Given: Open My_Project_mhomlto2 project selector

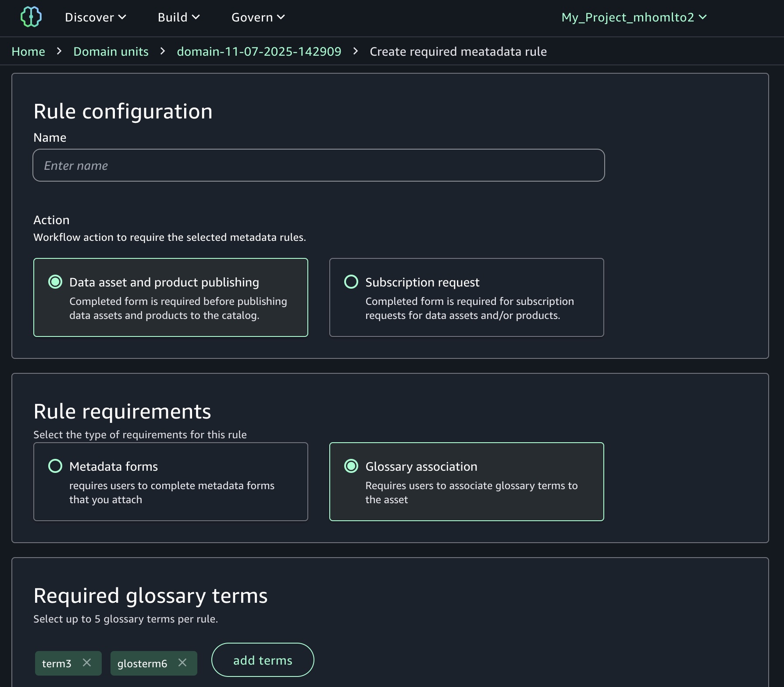Looking at the screenshot, I should (x=634, y=17).
